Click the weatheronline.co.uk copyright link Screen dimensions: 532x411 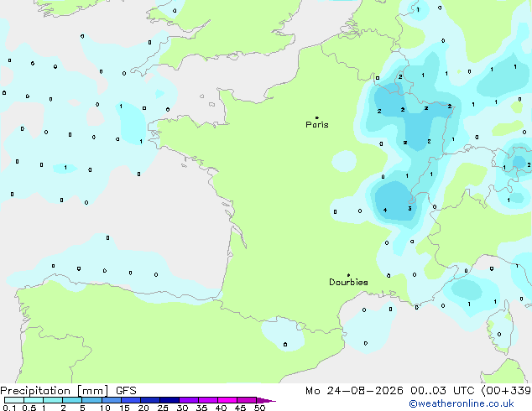click(x=462, y=403)
